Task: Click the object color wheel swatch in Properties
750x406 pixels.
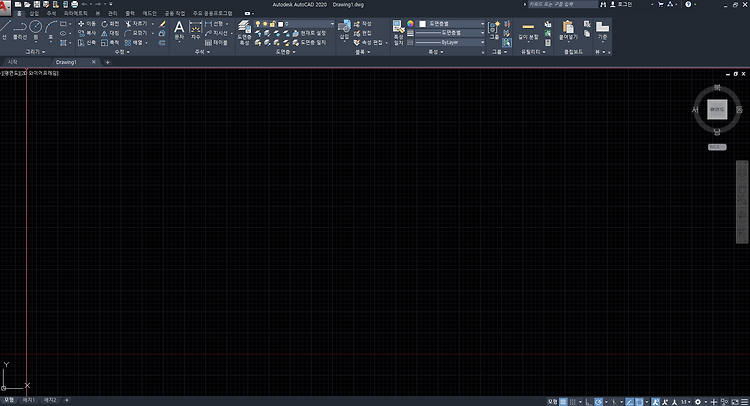Action: pos(410,23)
